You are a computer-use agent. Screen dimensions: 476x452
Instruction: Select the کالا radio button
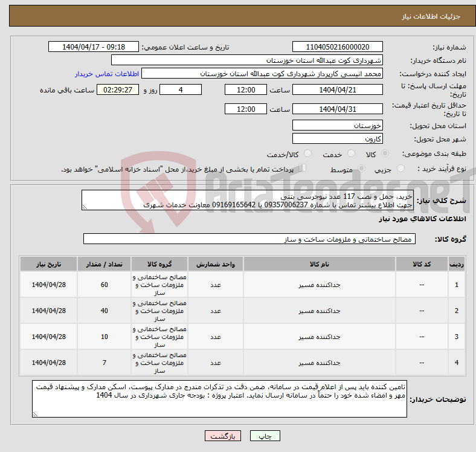pyautogui.click(x=385, y=153)
